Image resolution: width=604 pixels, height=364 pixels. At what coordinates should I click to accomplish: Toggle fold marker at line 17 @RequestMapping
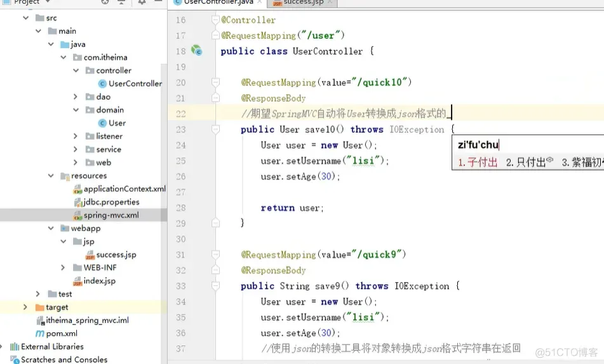(x=215, y=36)
